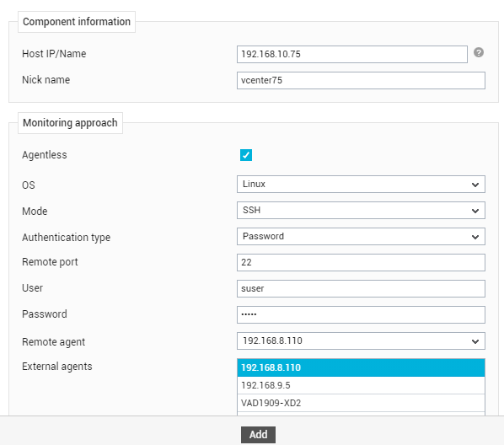This screenshot has width=504, height=445.
Task: Pick VAD1909-XD2 in External agents list
Action: pyautogui.click(x=361, y=403)
